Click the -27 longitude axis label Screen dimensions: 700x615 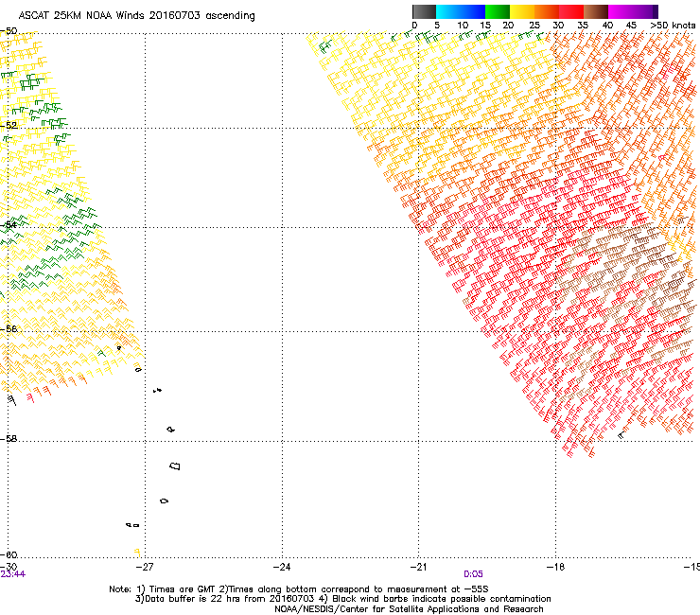[145, 567]
